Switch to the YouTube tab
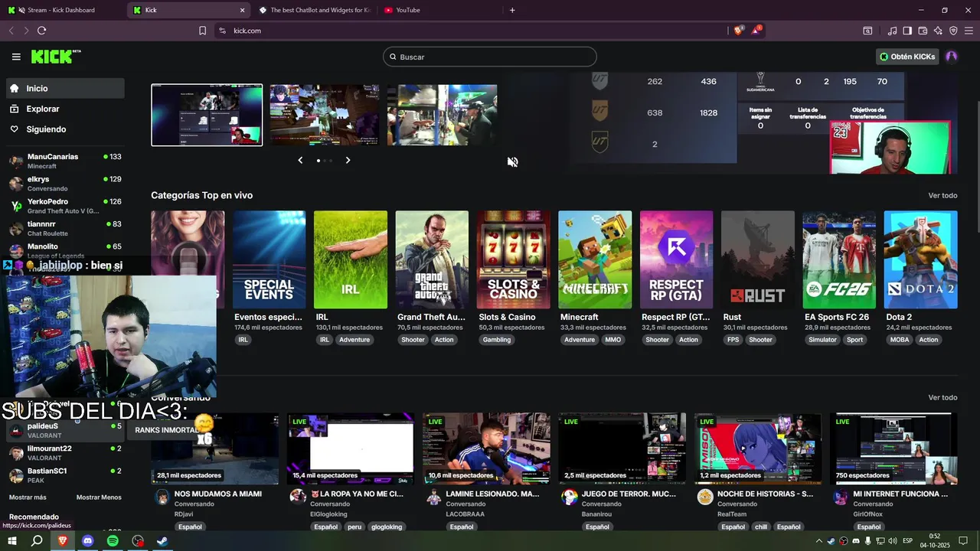 439,10
